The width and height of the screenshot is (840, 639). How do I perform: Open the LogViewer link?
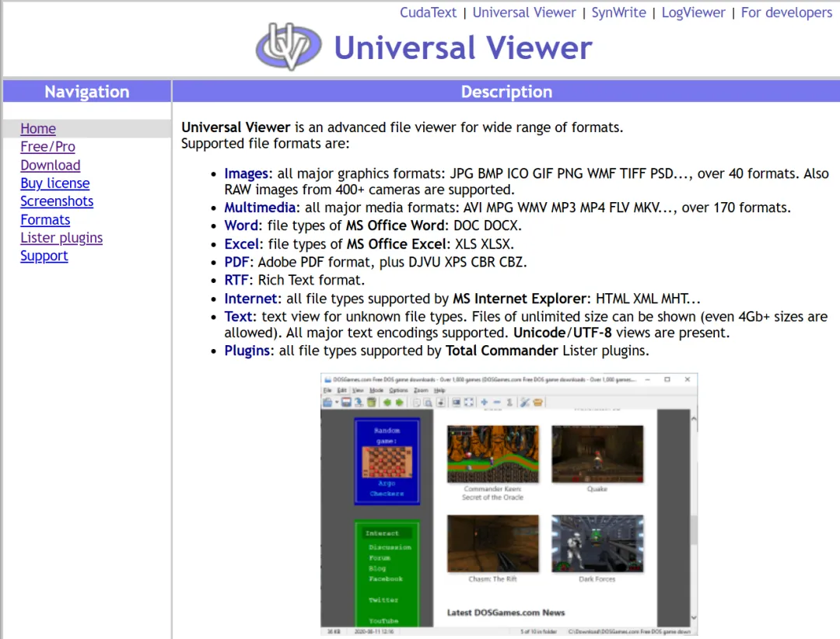693,12
